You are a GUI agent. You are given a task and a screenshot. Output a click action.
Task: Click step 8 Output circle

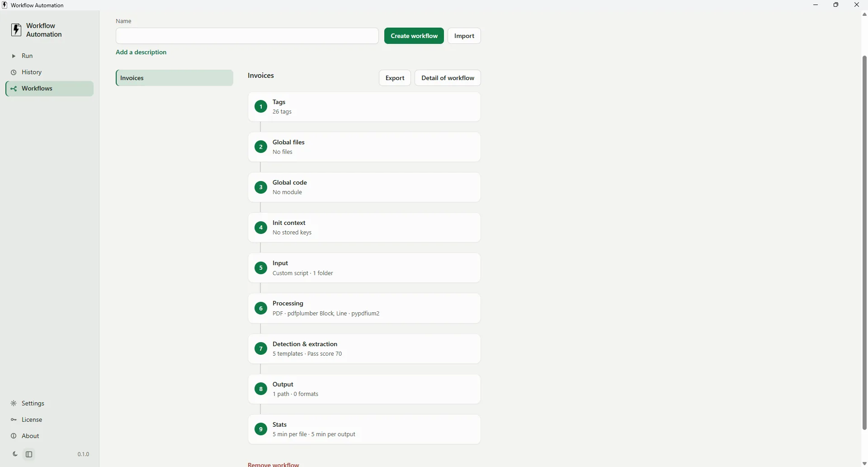click(261, 389)
